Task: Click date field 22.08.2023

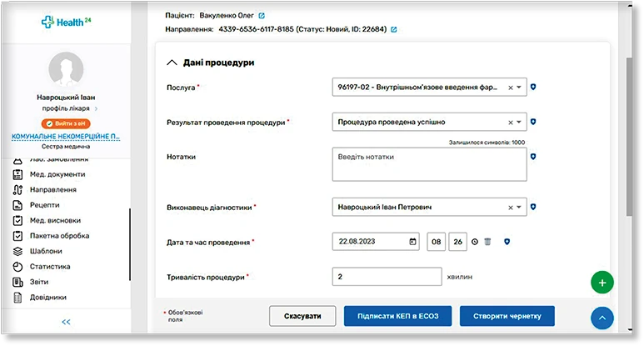Action: point(376,242)
